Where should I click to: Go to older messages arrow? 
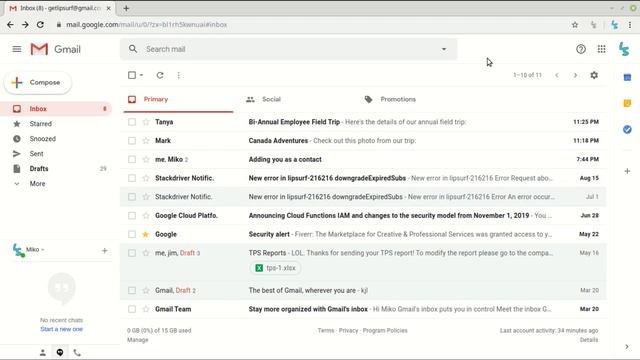(575, 75)
